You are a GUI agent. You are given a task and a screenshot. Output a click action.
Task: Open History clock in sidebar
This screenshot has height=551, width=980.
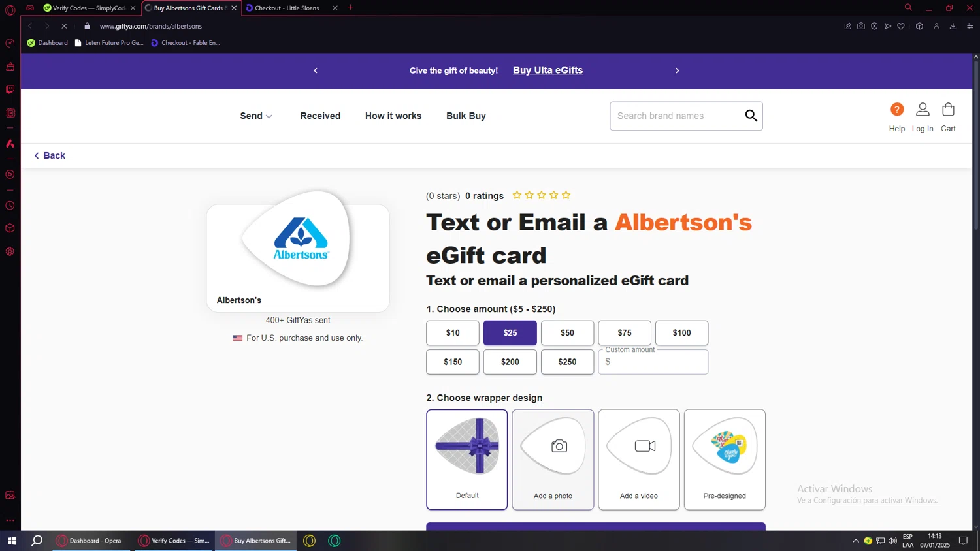coord(10,206)
